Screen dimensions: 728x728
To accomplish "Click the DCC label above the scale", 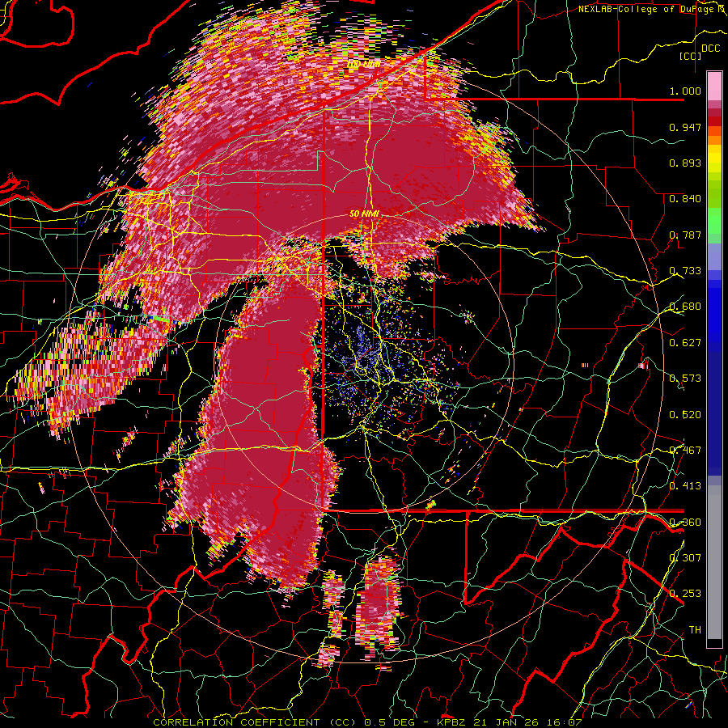I will click(x=710, y=49).
